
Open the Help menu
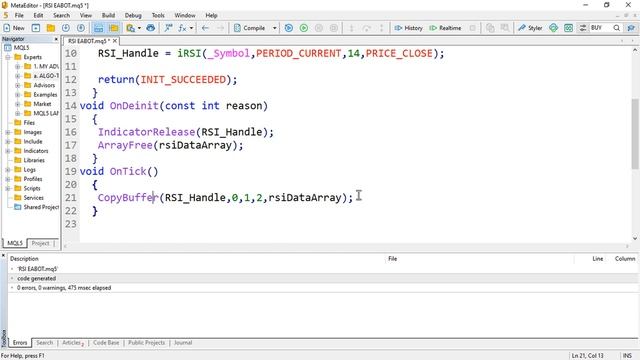[211, 15]
